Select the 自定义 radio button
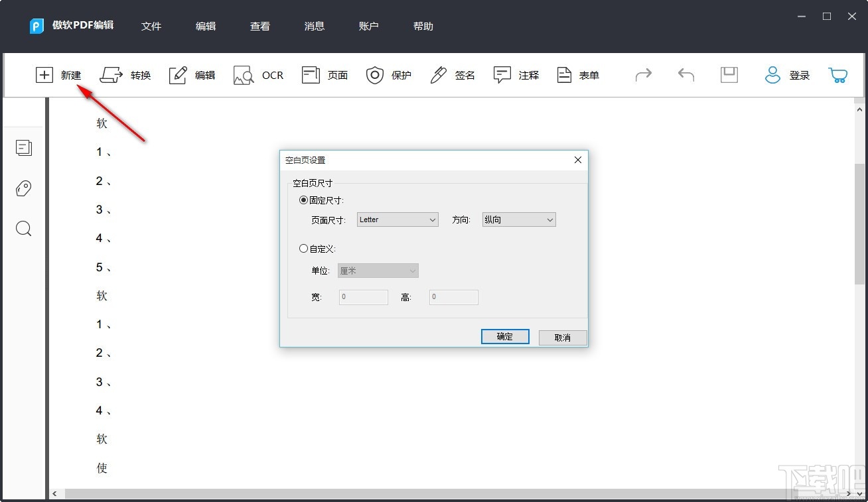Image resolution: width=868 pixels, height=502 pixels. click(303, 248)
